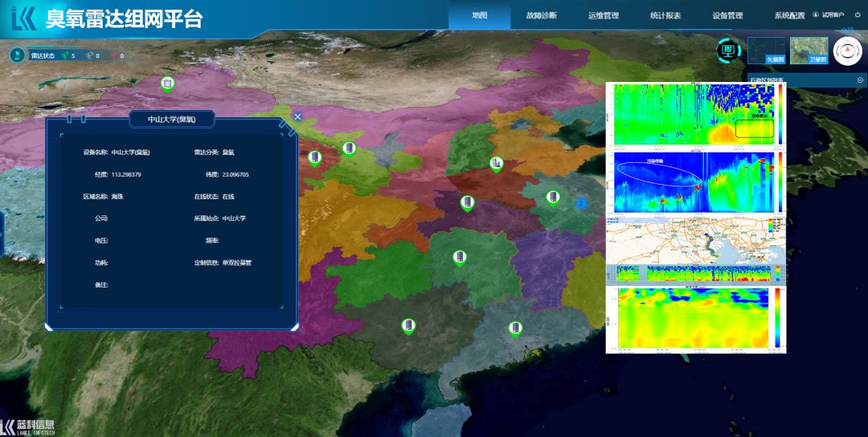The image size is (868, 437).
Task: Open the 故障诊断 tab
Action: coord(542,15)
